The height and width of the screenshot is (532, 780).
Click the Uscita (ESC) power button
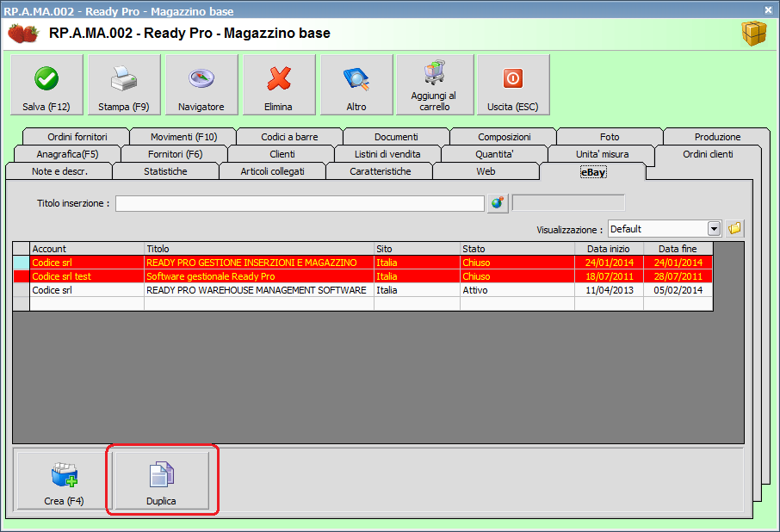tap(513, 85)
